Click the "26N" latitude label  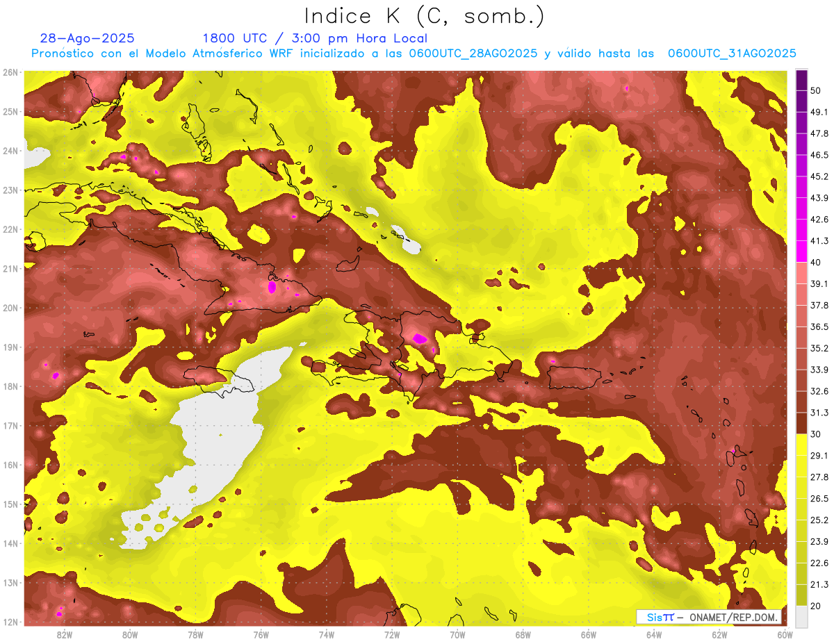[10, 72]
